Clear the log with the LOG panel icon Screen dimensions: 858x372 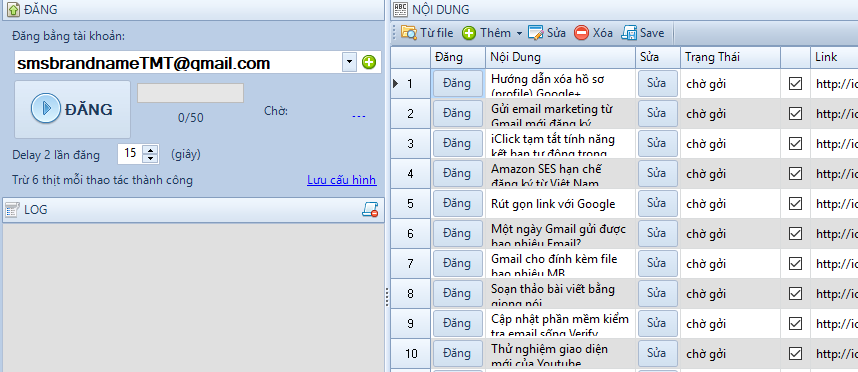[370, 210]
